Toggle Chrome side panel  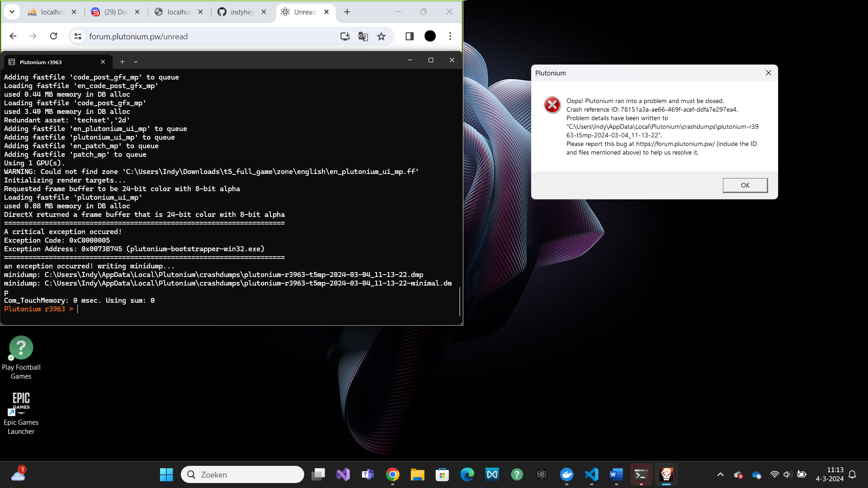tap(410, 36)
